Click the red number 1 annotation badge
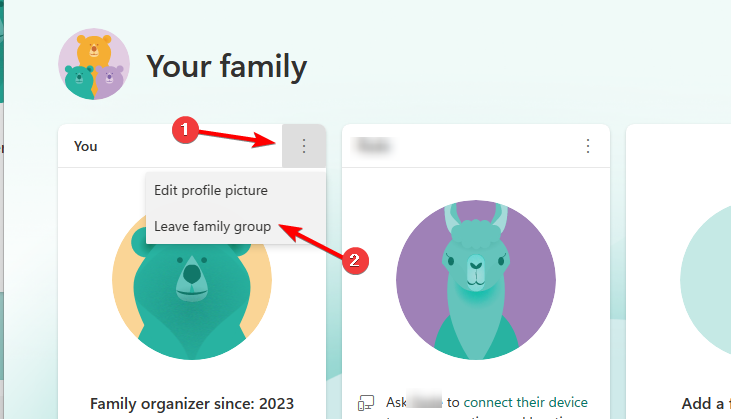 tap(183, 129)
